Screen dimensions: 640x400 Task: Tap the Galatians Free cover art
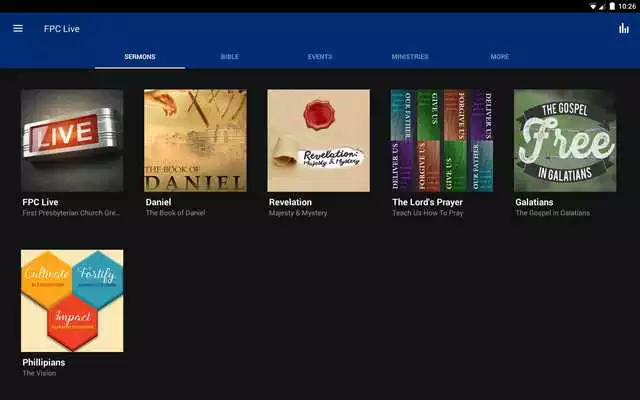tap(564, 140)
